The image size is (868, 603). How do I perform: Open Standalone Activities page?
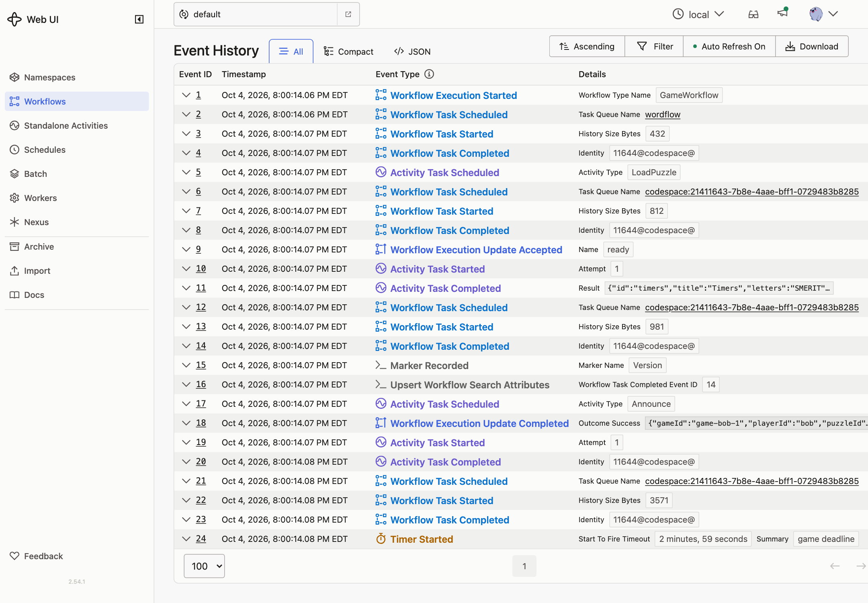point(77,125)
